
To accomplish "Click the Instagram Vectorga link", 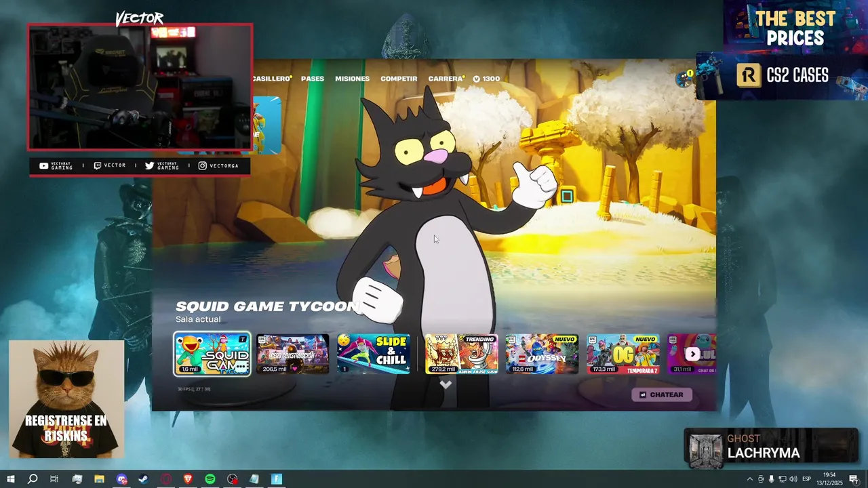I will click(x=218, y=165).
